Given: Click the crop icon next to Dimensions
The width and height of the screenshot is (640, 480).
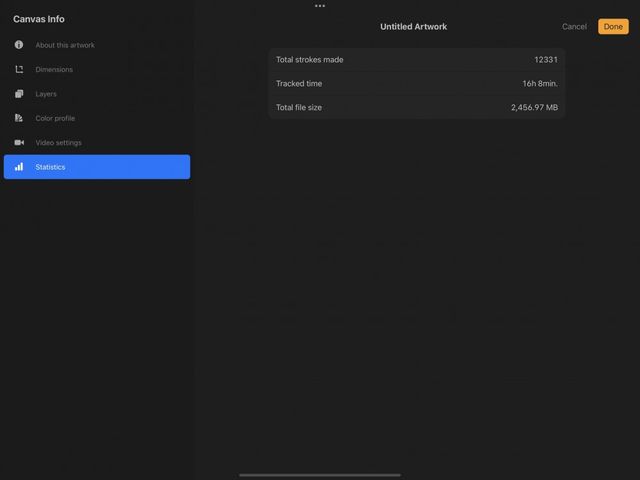Looking at the screenshot, I should [x=19, y=69].
